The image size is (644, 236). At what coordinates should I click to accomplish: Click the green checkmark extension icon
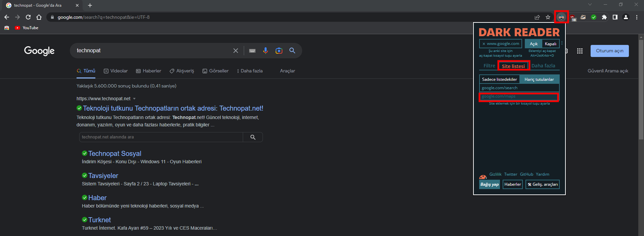(594, 17)
